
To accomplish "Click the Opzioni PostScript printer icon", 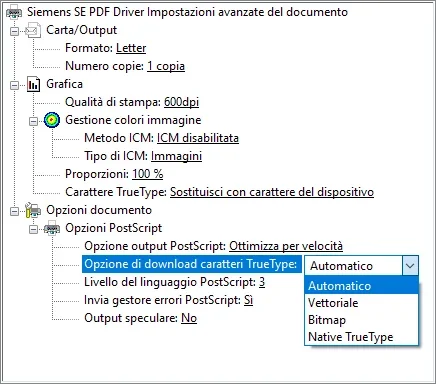I will 52,229.
